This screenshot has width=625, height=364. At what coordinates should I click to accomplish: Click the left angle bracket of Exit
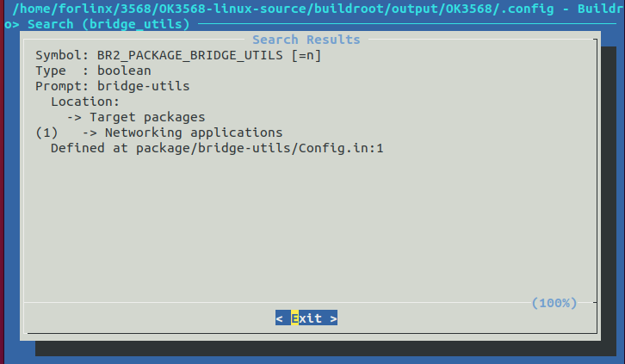(280, 318)
